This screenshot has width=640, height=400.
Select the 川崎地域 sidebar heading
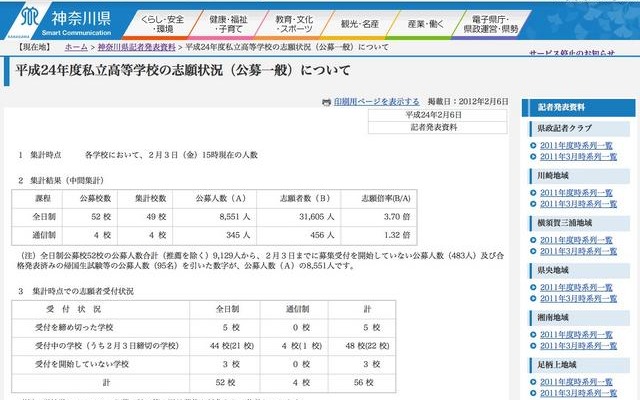(x=579, y=176)
